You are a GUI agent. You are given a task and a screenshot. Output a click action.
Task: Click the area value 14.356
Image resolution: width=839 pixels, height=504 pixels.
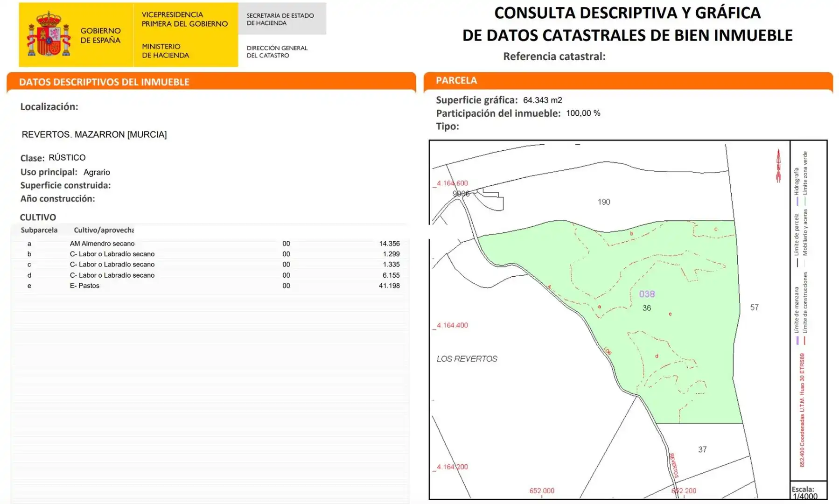click(389, 244)
